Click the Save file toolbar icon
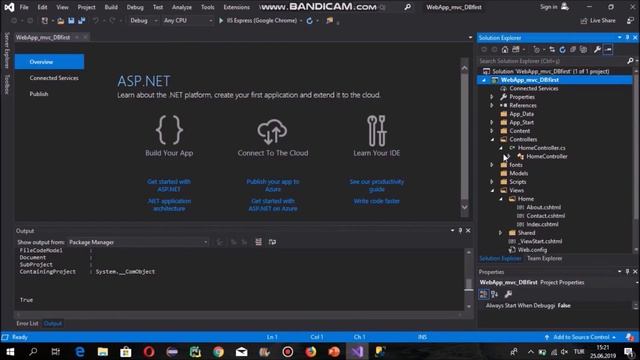 71,20
